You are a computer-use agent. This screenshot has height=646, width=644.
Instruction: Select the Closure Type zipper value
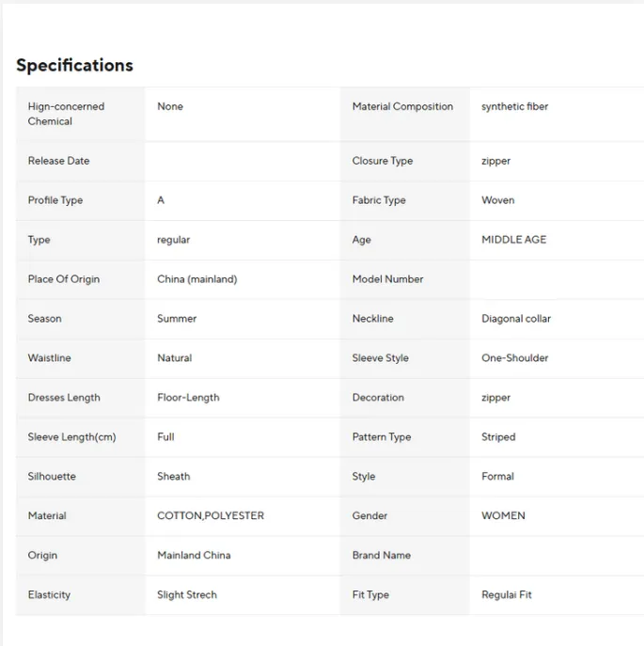[x=495, y=161]
